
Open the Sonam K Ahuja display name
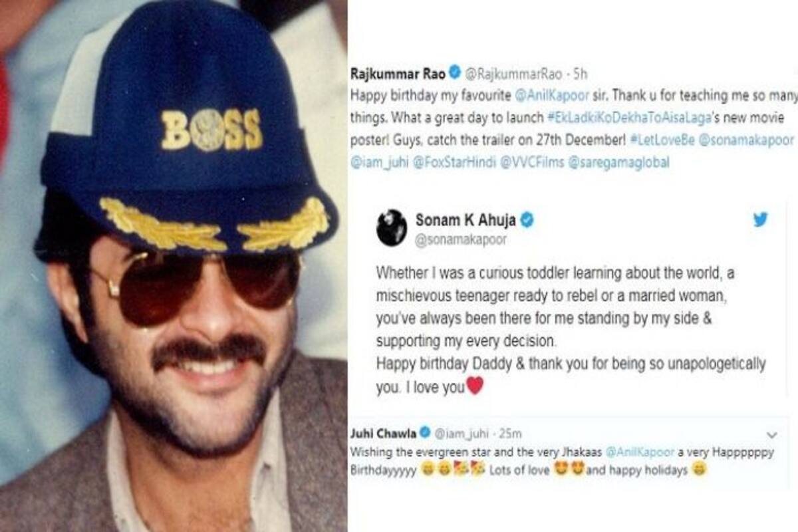467,221
